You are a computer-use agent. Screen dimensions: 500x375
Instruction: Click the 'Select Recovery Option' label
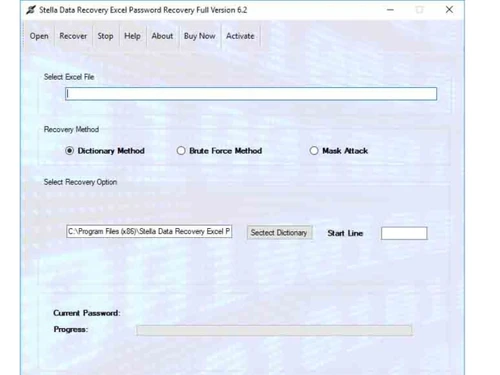(x=80, y=182)
